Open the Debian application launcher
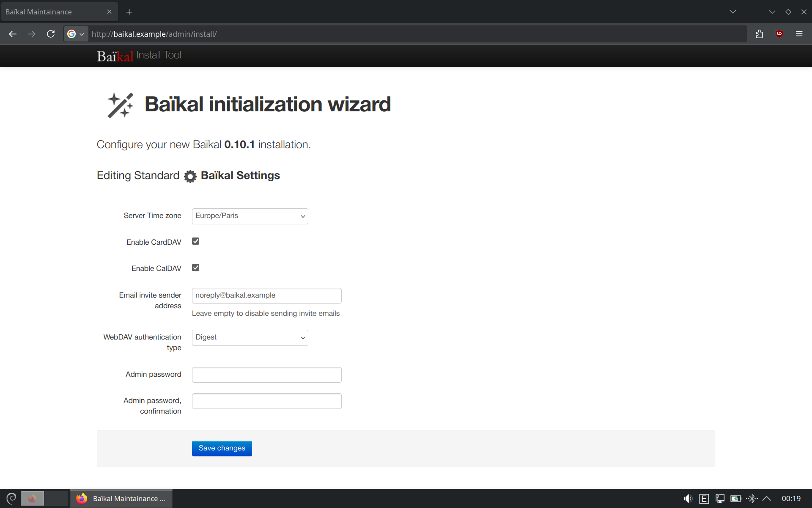812x508 pixels. (x=11, y=499)
